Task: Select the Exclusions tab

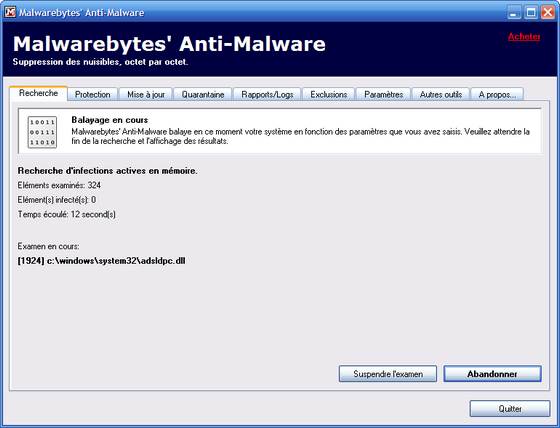Action: point(329,95)
